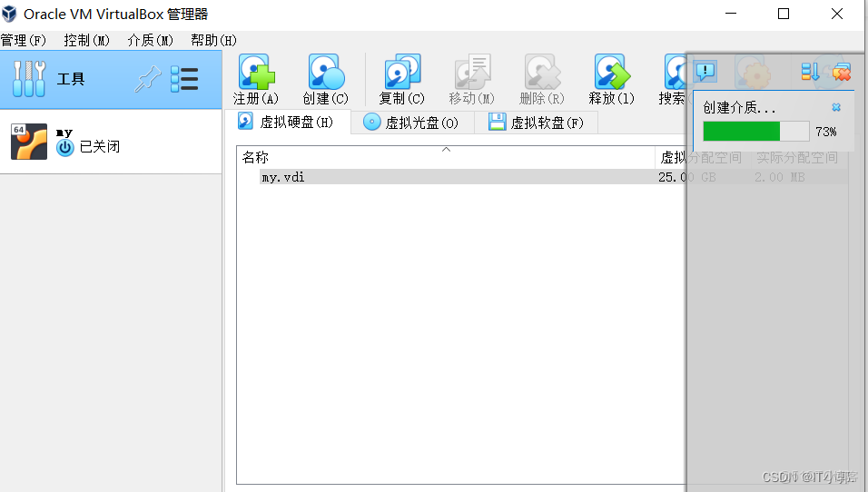Click the 删除(R) remove disk icon
This screenshot has height=492, width=868.
coord(542,72)
